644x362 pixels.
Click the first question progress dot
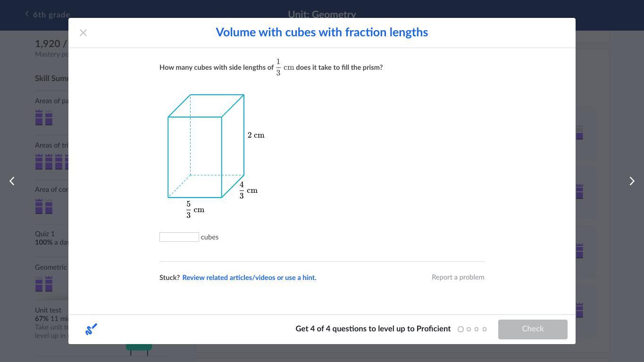pyautogui.click(x=460, y=329)
